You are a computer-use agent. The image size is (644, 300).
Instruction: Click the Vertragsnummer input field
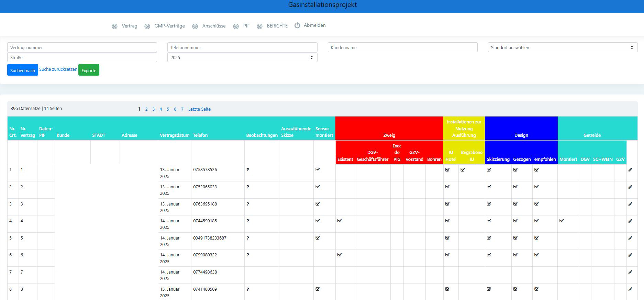point(82,47)
